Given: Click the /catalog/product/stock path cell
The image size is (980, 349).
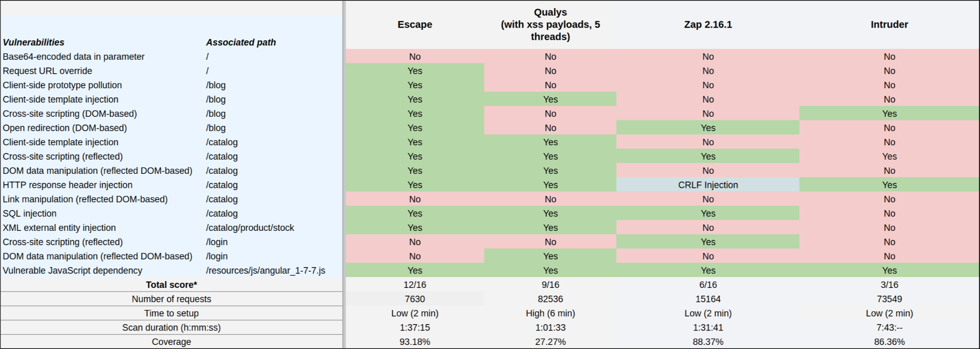Looking at the screenshot, I should click(x=250, y=228).
